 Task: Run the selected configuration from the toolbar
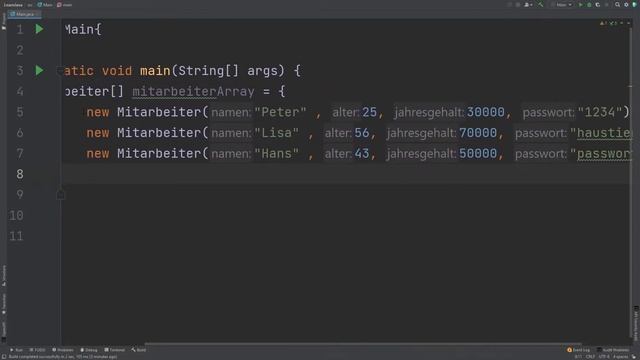(580, 5)
